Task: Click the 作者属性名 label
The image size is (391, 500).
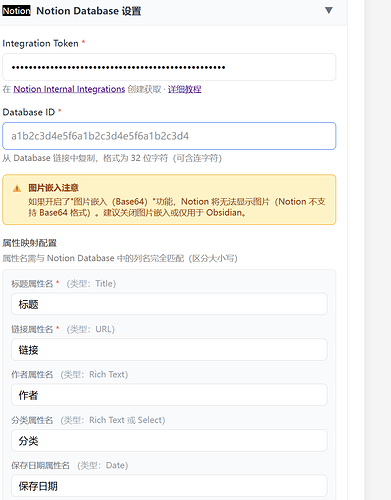Action: point(32,375)
